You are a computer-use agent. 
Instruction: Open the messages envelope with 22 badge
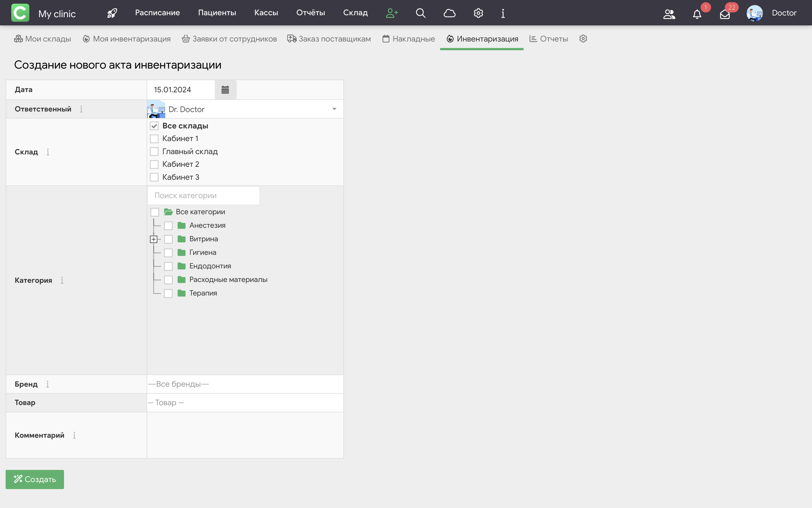point(725,14)
